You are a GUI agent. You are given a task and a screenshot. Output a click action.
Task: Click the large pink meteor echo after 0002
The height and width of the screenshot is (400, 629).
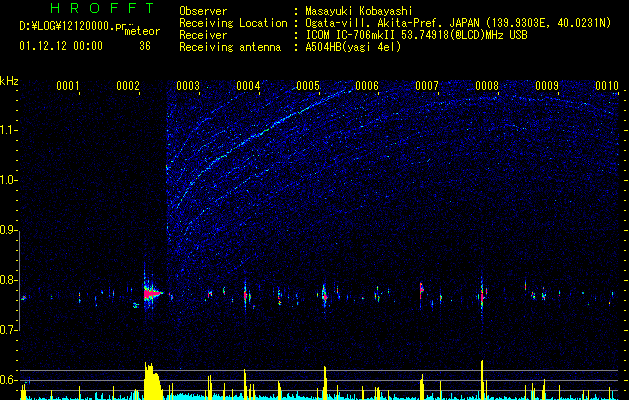pyautogui.click(x=151, y=294)
